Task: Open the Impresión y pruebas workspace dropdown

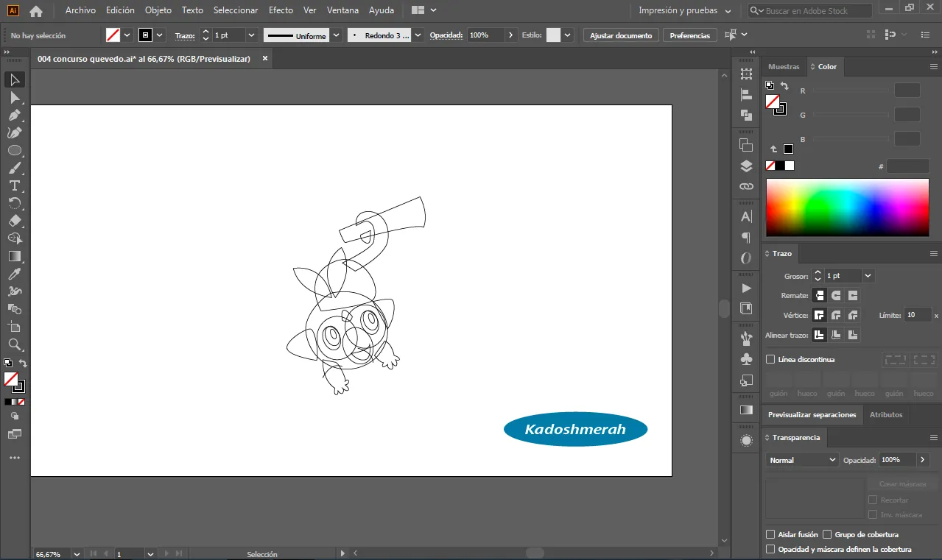Action: click(x=685, y=11)
